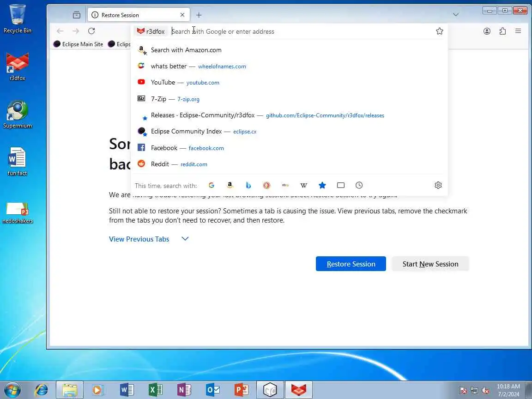Open the Firefox View tab list icon

(x=77, y=15)
